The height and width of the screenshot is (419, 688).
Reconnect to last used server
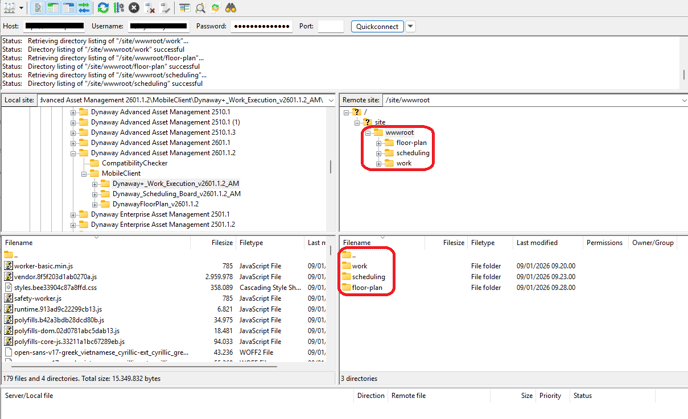[x=166, y=8]
